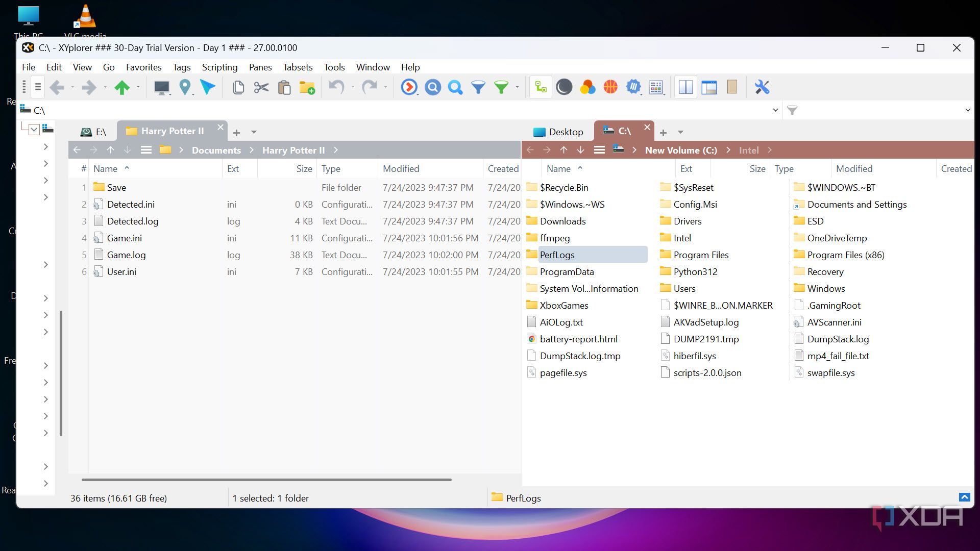Click the Back arrow in main toolbar
This screenshot has width=980, height=551.
click(57, 88)
